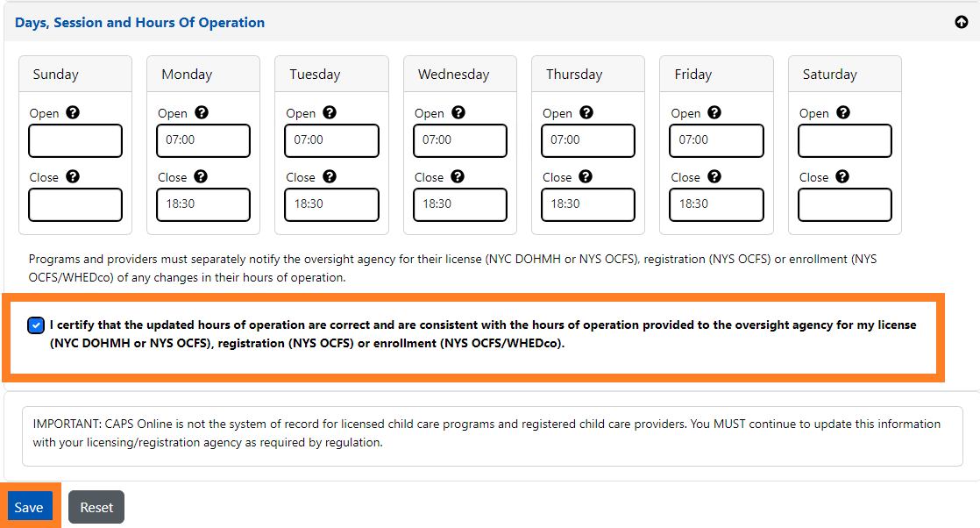Click Thursday Close time field
980x528 pixels.
[588, 204]
